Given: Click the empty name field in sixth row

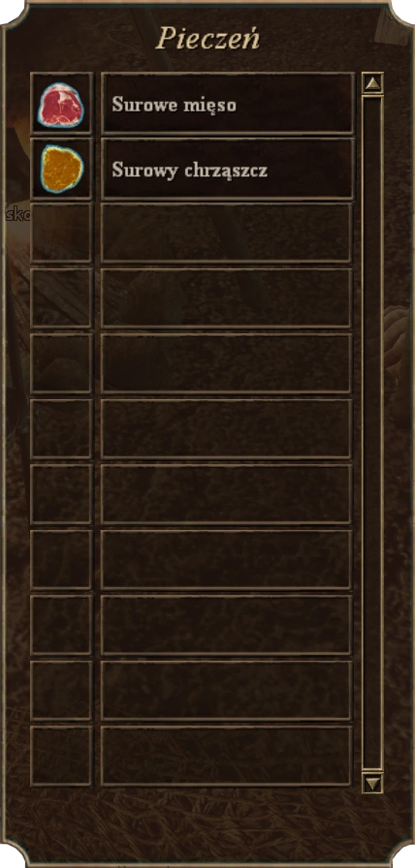Looking at the screenshot, I should [x=227, y=429].
